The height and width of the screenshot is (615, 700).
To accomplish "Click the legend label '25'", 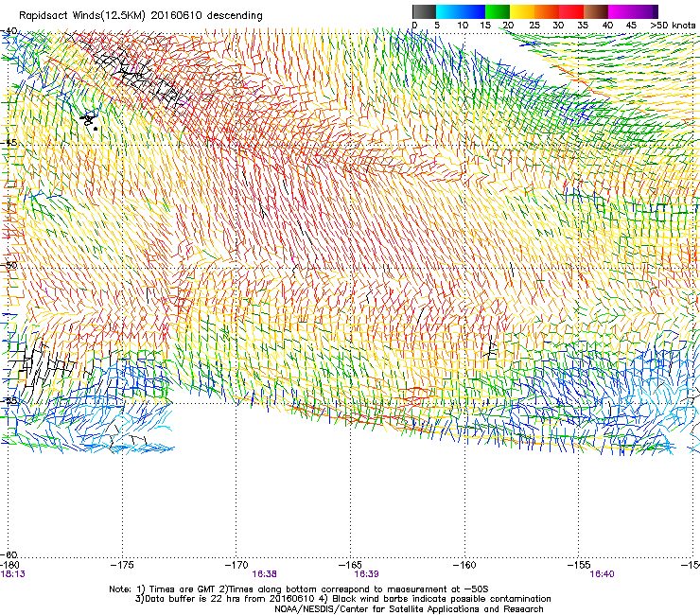I will [534, 26].
